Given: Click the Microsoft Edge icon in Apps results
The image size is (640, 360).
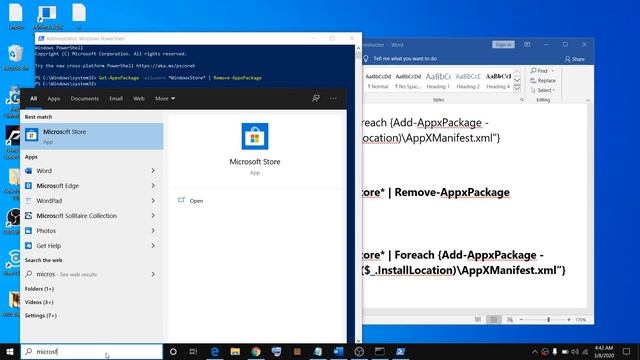Looking at the screenshot, I should 29,186.
